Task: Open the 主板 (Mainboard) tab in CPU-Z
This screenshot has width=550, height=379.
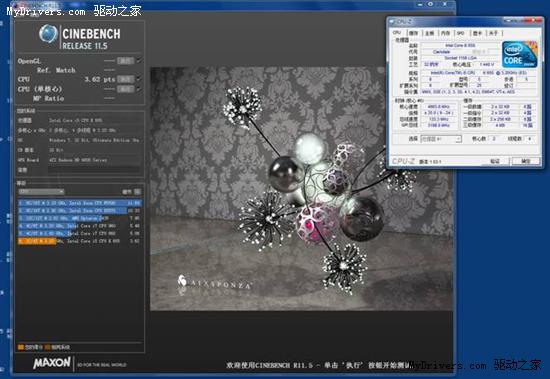Action: (x=430, y=33)
